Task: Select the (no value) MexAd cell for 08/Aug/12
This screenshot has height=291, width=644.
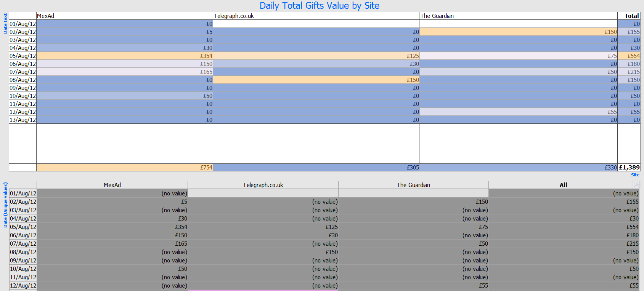Action: tap(112, 252)
